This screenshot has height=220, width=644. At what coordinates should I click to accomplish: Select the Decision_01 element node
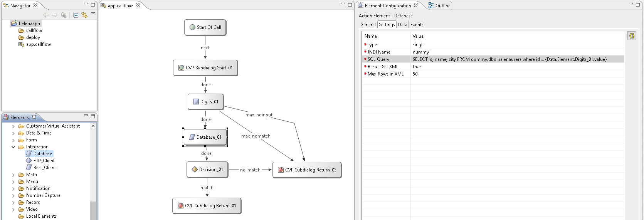[207, 170]
